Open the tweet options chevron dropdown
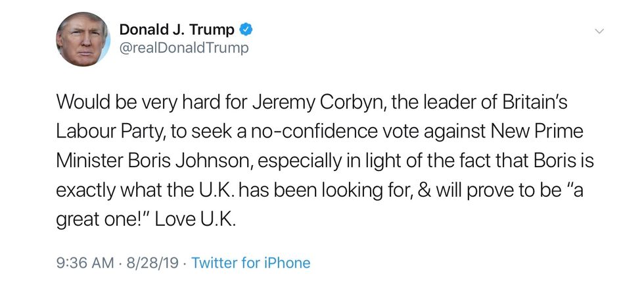644x281 pixels. tap(599, 31)
